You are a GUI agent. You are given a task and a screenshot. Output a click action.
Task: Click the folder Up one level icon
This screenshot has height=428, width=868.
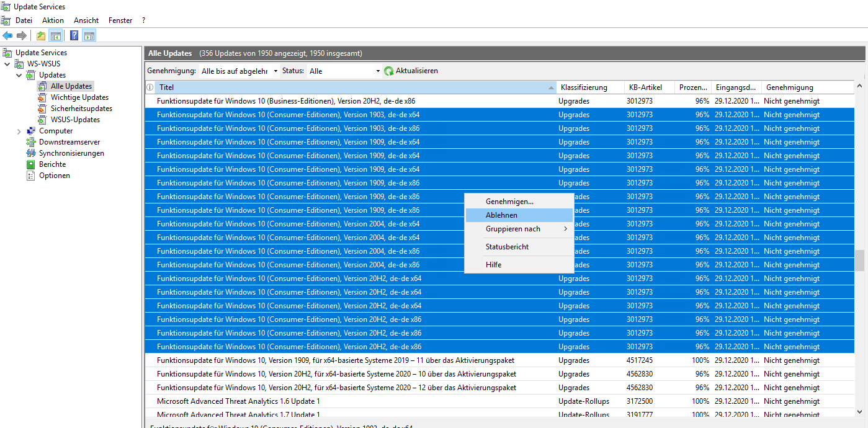[x=41, y=35]
